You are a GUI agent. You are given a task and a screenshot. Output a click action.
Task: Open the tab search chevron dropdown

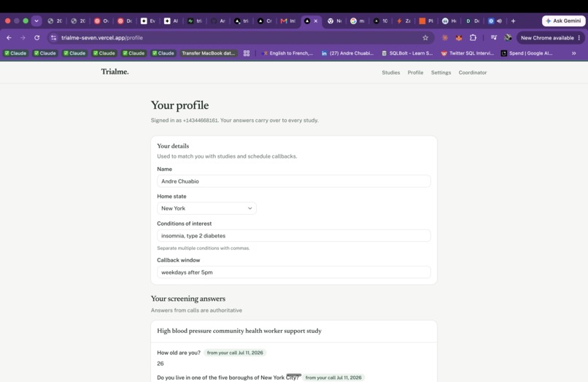tap(36, 21)
